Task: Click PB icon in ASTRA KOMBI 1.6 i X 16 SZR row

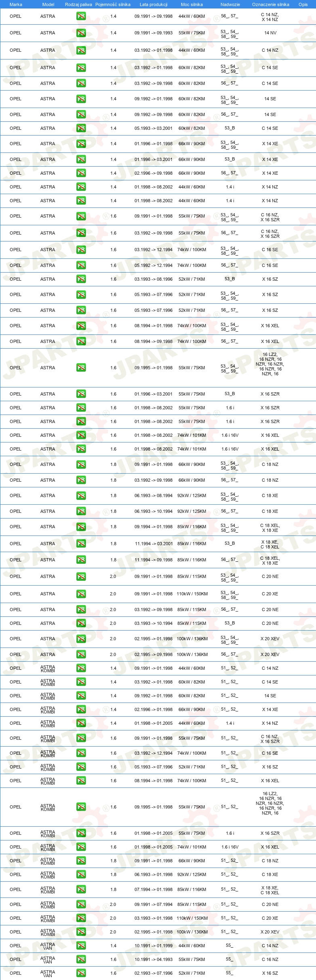Action: tap(81, 833)
